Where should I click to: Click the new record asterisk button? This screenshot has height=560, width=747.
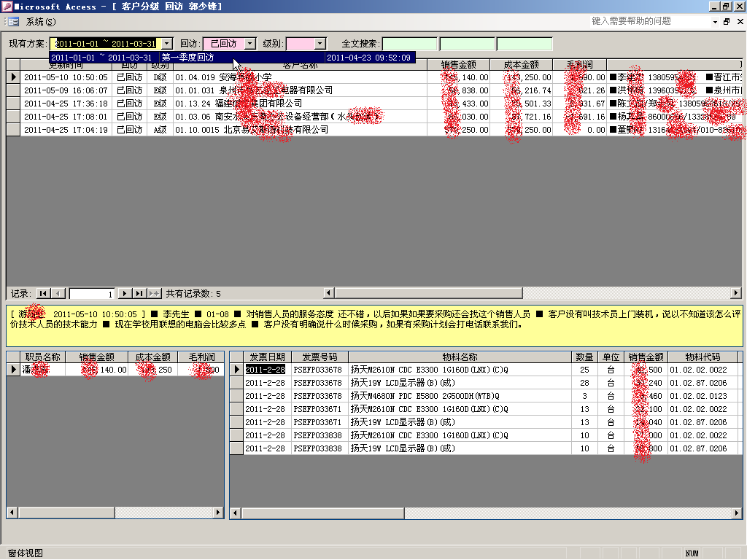click(154, 293)
